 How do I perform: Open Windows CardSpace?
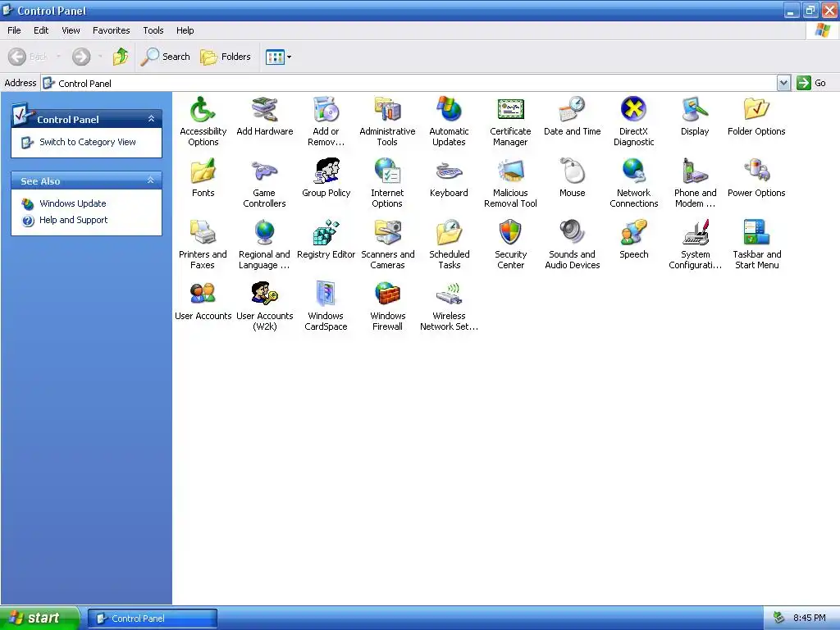(x=326, y=307)
